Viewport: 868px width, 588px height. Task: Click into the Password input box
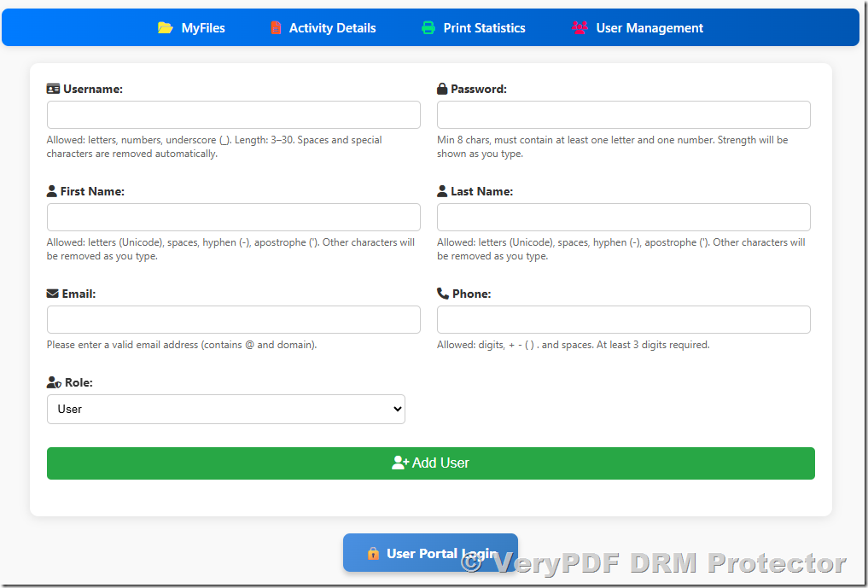623,115
